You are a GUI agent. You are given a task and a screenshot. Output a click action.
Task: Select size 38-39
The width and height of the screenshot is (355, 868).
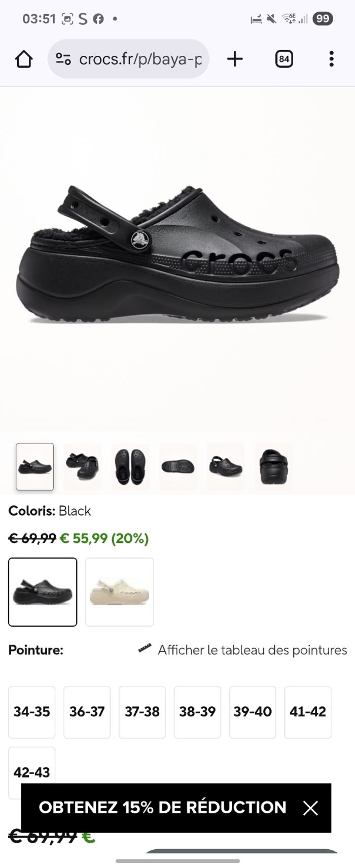pos(197,712)
